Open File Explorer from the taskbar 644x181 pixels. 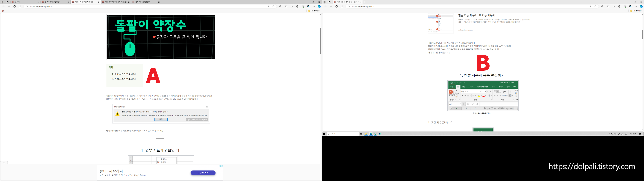tap(366, 134)
